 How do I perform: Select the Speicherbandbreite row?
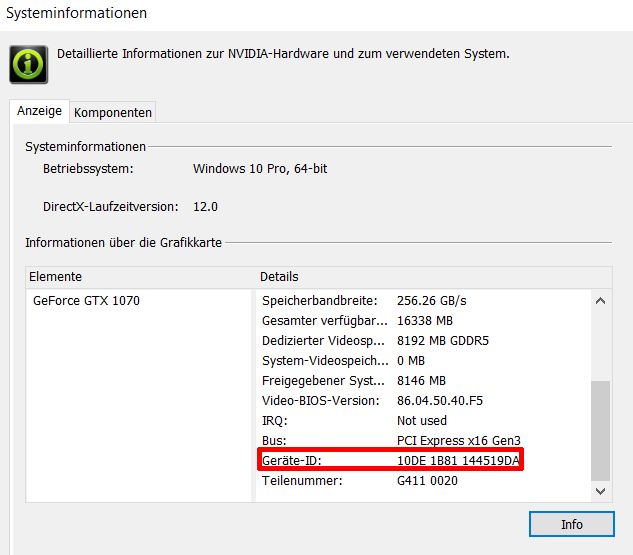point(423,301)
